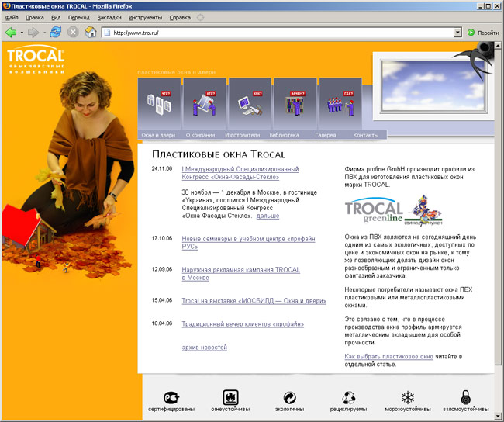The height and width of the screenshot is (422, 504).
Task: Click the Firefox Reload button
Action: tap(55, 33)
